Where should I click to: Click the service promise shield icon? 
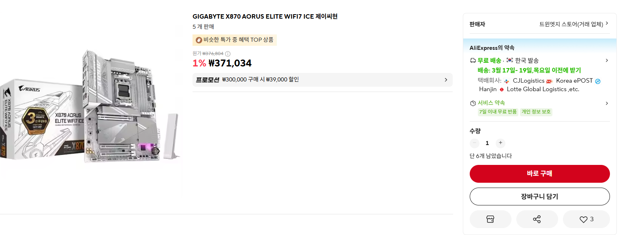coord(473,103)
